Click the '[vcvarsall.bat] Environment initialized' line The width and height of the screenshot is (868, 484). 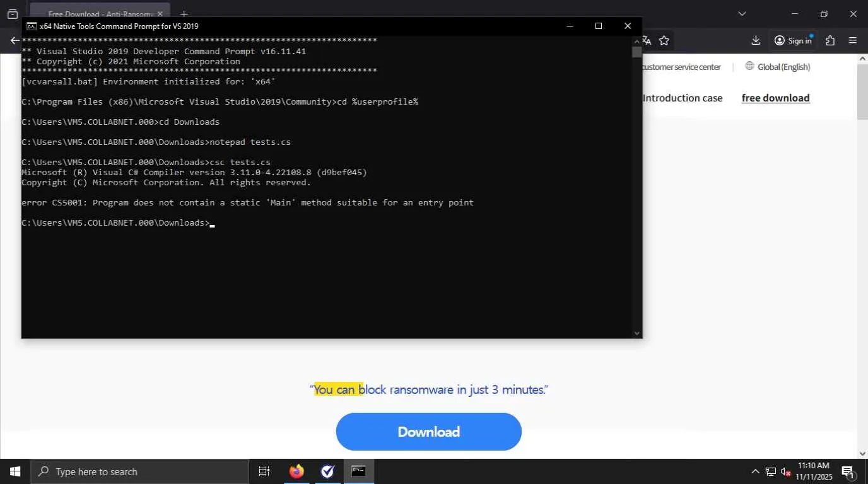(148, 81)
